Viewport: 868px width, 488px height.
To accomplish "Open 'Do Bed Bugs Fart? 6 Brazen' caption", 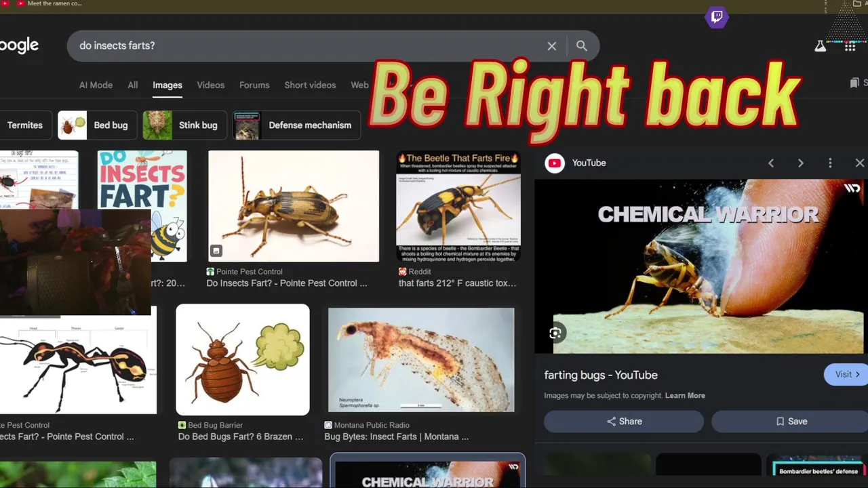I will point(241,437).
